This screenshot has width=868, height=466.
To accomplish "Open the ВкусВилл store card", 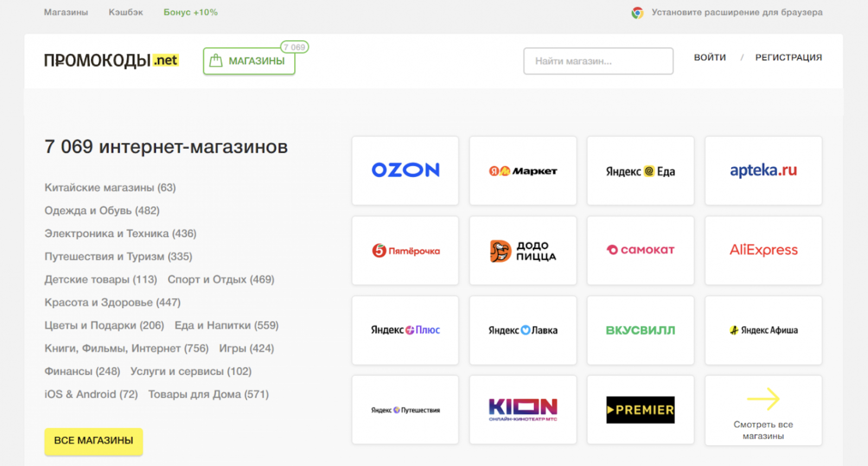I will tap(641, 330).
